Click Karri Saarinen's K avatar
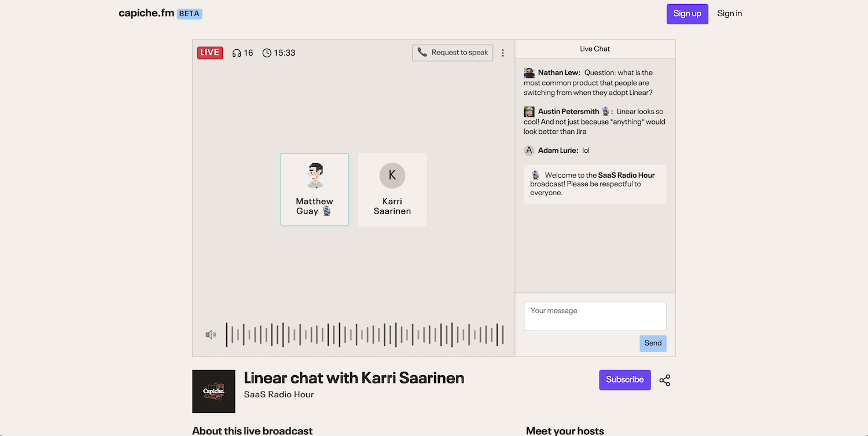The image size is (868, 436). (392, 175)
